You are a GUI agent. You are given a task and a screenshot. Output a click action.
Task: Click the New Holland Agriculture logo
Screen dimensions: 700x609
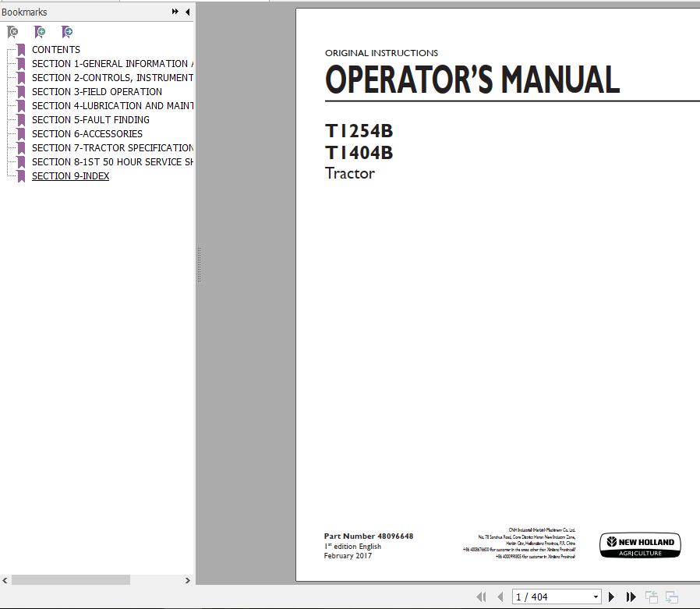[x=640, y=545]
